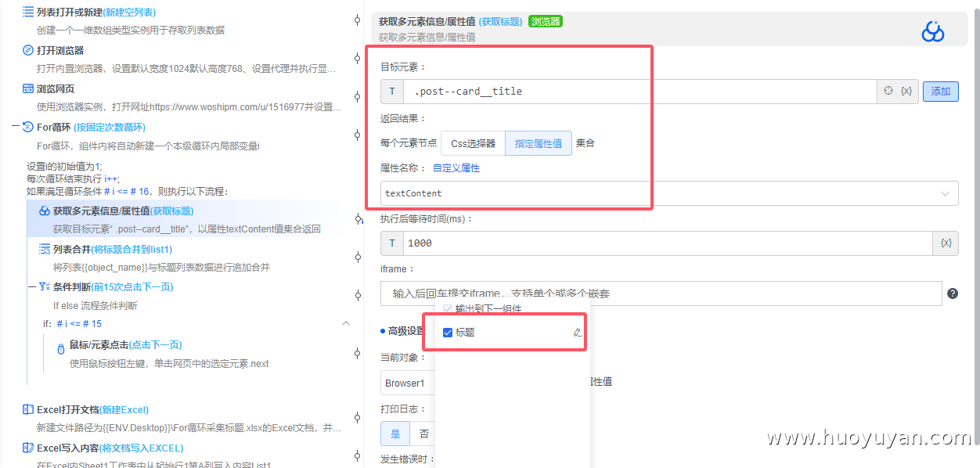
Task: Open the textContent attribute name dropdown
Action: [x=669, y=193]
